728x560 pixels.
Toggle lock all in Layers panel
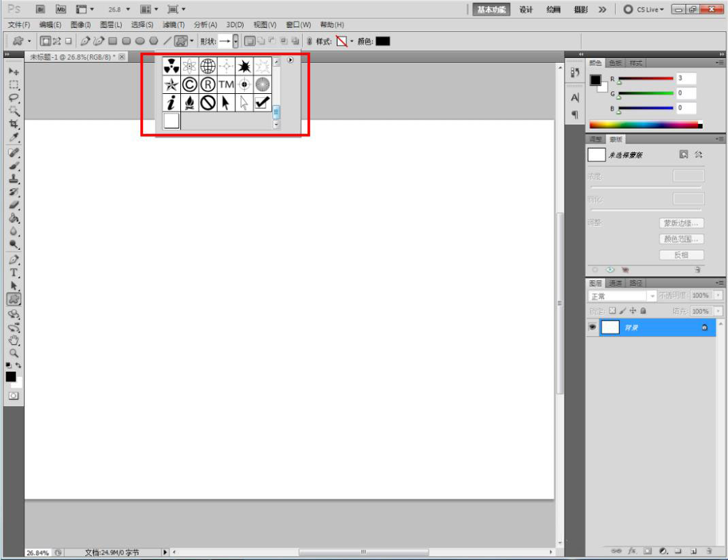click(643, 311)
